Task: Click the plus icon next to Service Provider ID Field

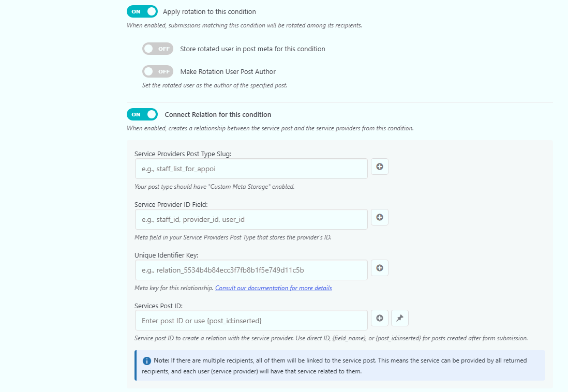Action: click(x=380, y=217)
